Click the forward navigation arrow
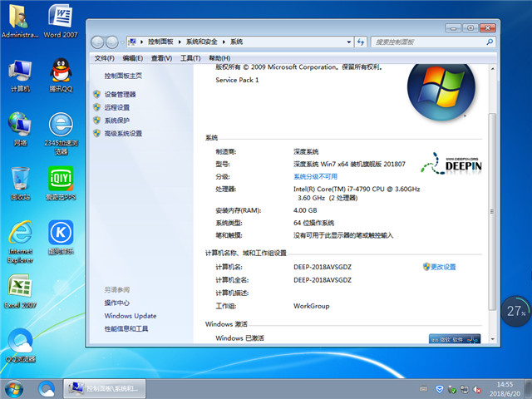Viewport: 532px width, 399px height. coord(111,42)
